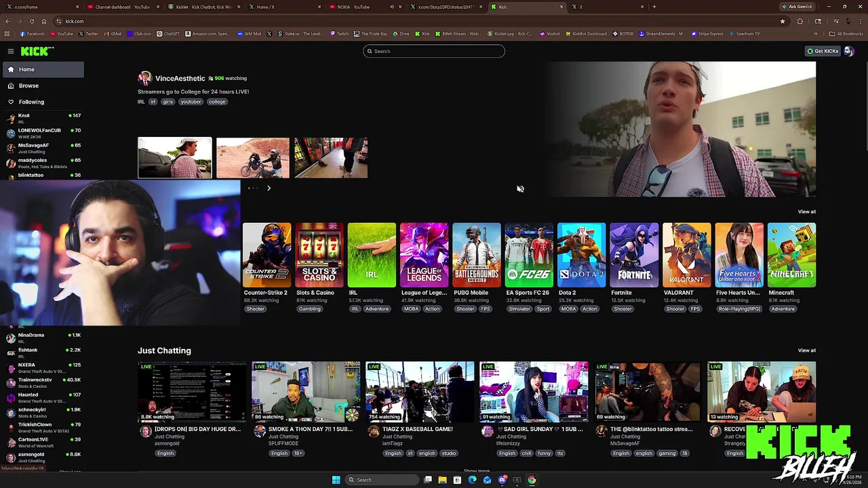Viewport: 868px width, 488px height.
Task: Expand All Bookmarks folder
Action: pos(846,34)
